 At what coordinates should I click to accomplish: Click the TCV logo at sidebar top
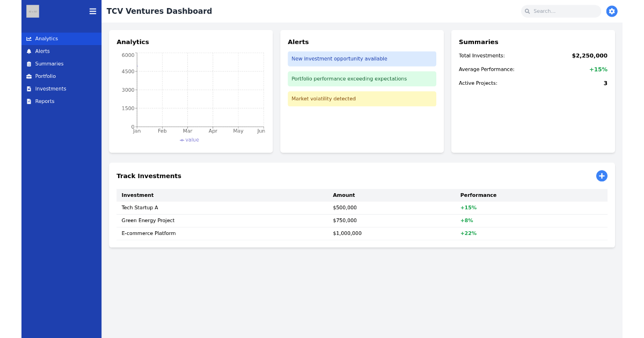click(x=33, y=11)
